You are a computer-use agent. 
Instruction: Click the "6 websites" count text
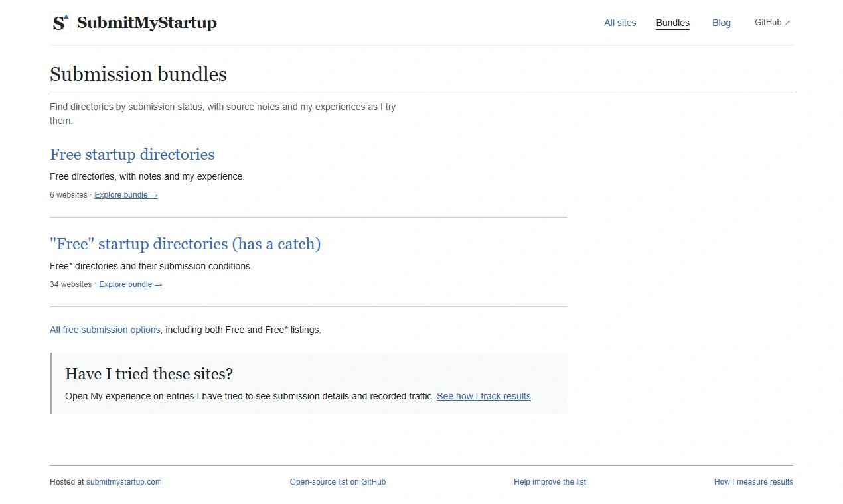click(68, 195)
